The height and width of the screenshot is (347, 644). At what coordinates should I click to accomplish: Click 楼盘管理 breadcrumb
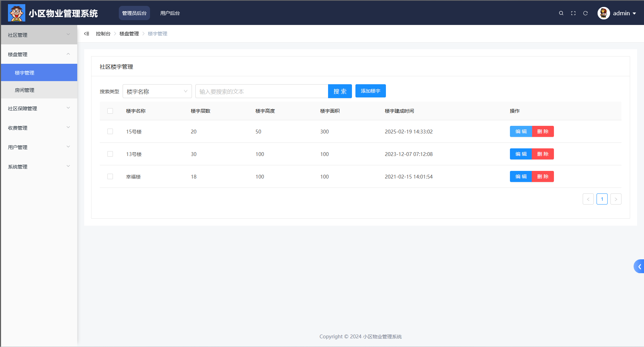coord(129,34)
